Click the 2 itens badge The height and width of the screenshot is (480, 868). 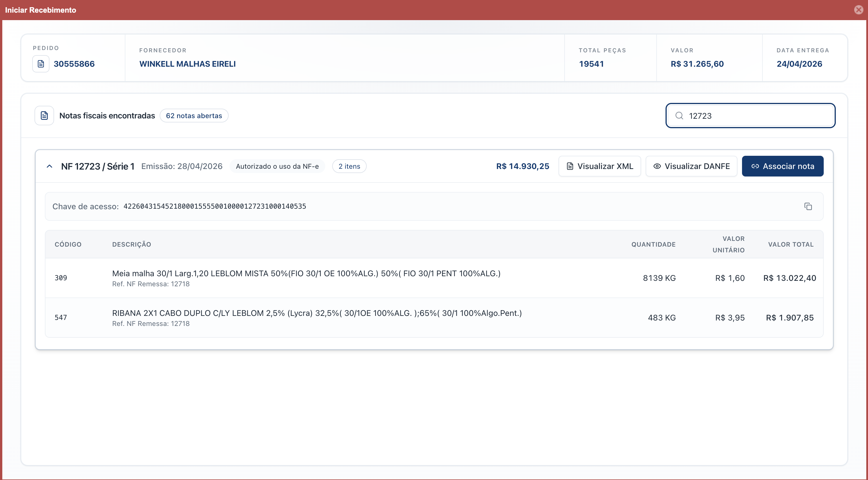coord(349,166)
